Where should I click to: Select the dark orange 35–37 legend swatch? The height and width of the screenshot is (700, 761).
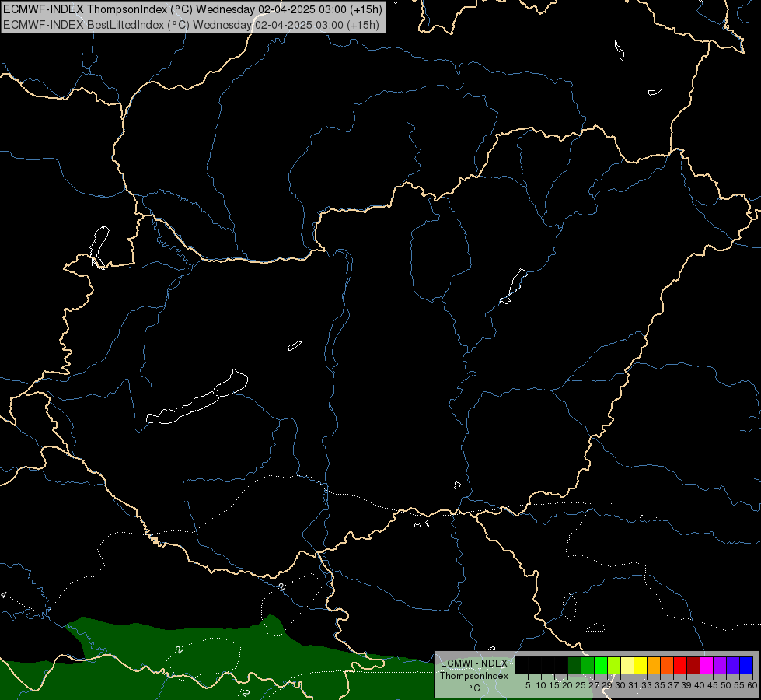[x=667, y=666]
